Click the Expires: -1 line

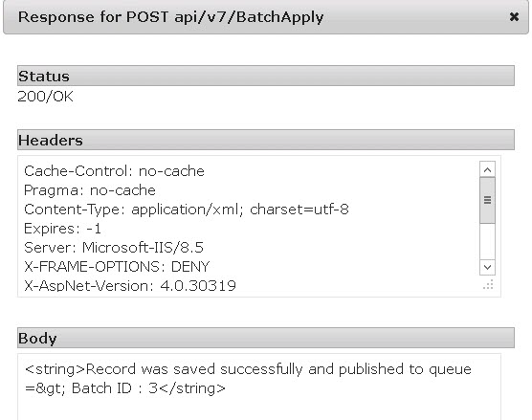[63, 229]
